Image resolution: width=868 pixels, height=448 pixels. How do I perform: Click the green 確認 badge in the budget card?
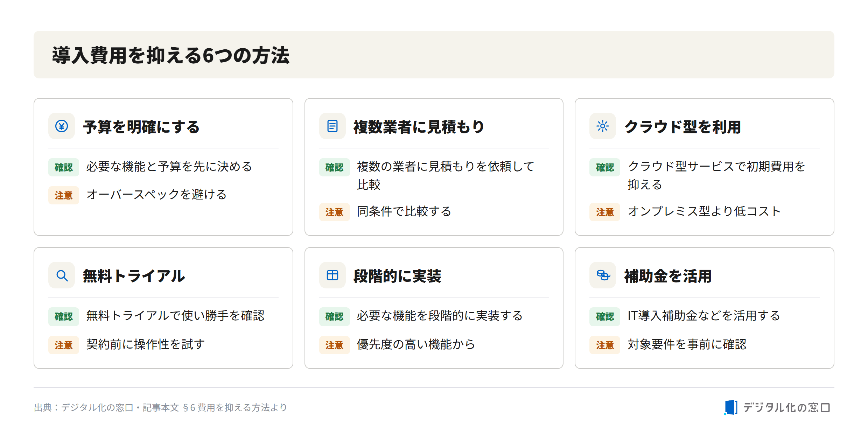(64, 167)
